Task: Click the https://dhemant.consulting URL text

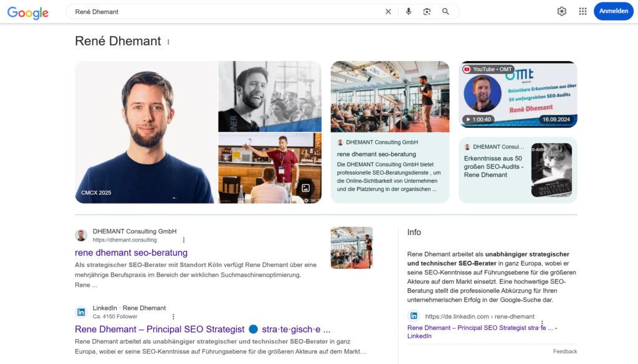Action: click(125, 240)
